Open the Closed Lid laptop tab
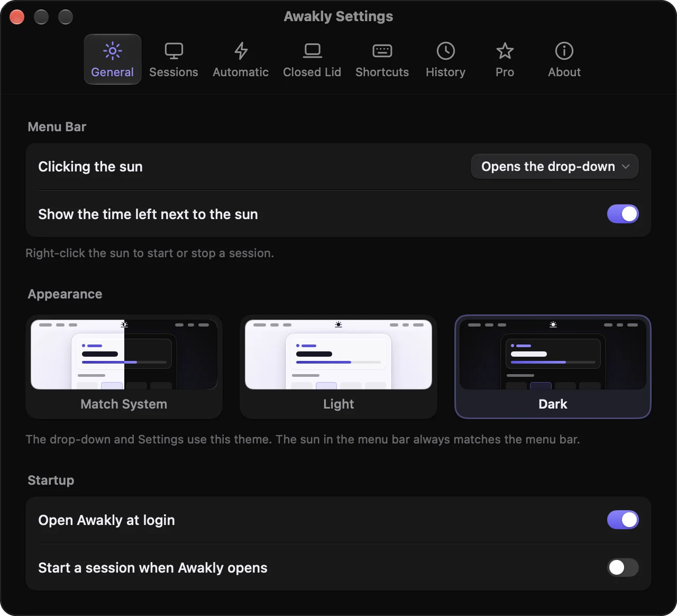The height and width of the screenshot is (616, 677). coord(312,59)
